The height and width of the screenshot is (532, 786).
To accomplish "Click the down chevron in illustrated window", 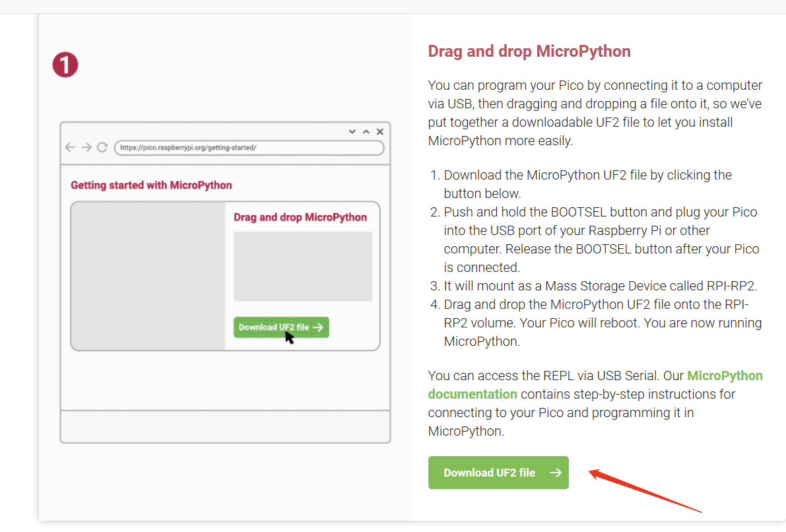I will 352,131.
